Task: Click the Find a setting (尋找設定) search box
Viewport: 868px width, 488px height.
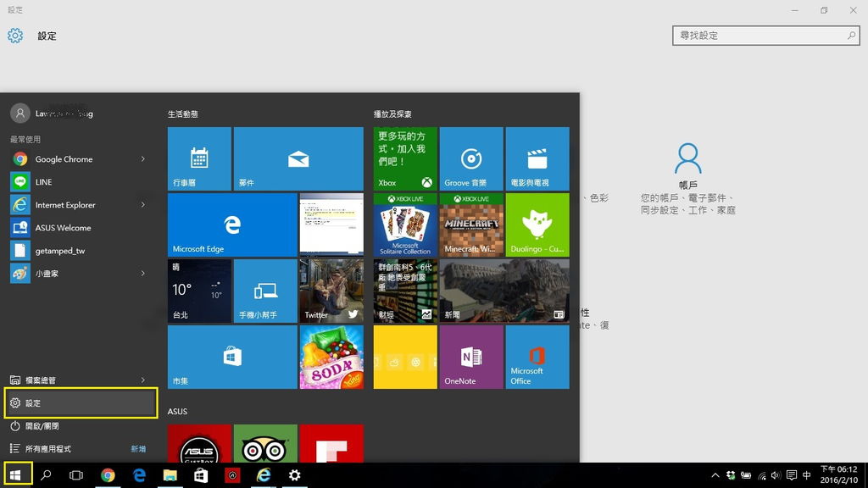Action: point(765,36)
